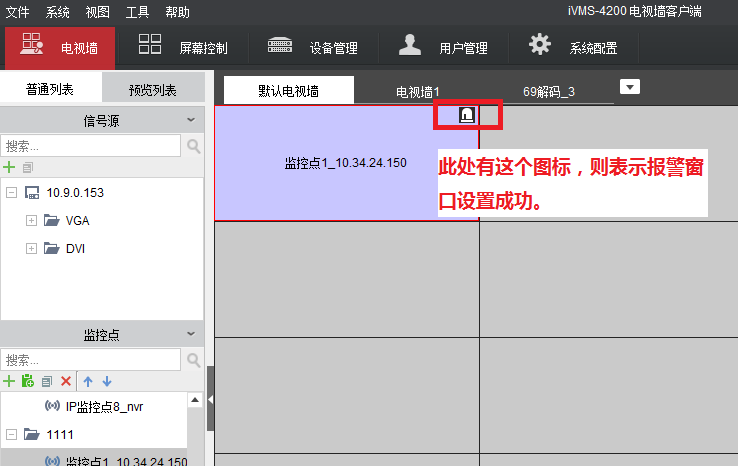The height and width of the screenshot is (466, 738).
Task: Click green add icon under 信号源
Action: [10, 167]
